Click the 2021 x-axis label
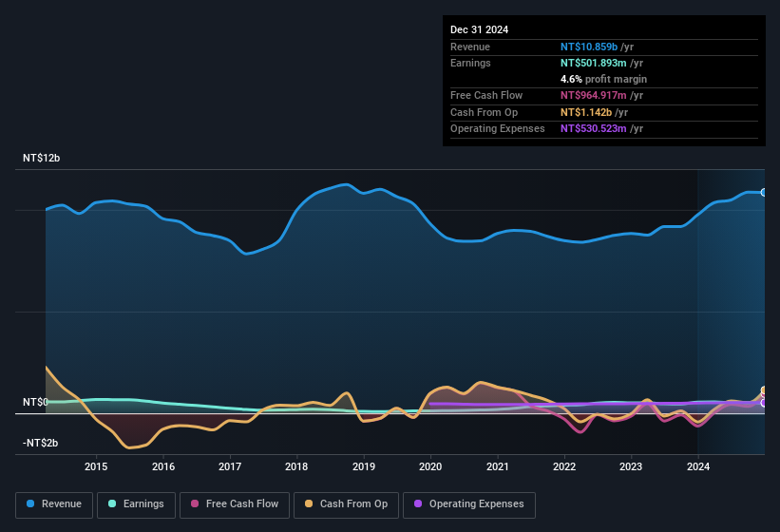This screenshot has height=532, width=780. [x=498, y=466]
